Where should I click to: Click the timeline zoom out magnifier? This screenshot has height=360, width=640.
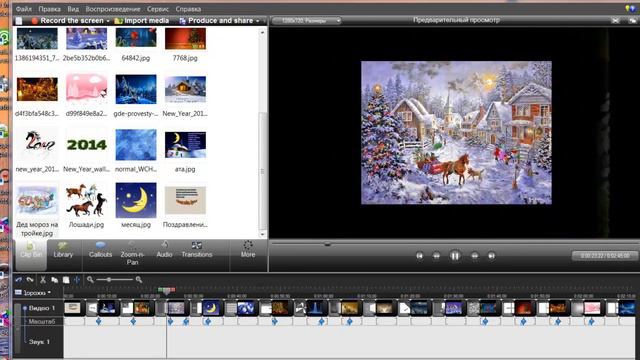[90, 280]
